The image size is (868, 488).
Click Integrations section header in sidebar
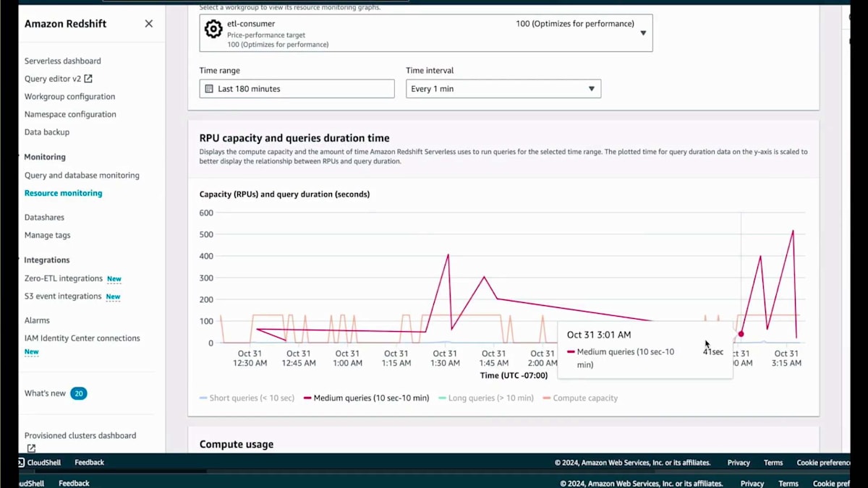pyautogui.click(x=47, y=260)
